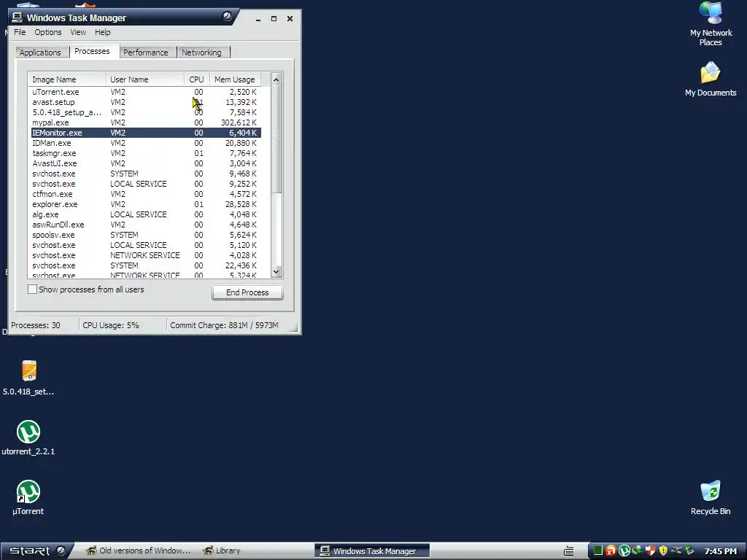Image resolution: width=747 pixels, height=560 pixels.
Task: Enable Show processes from all users checkbox
Action: click(x=32, y=289)
